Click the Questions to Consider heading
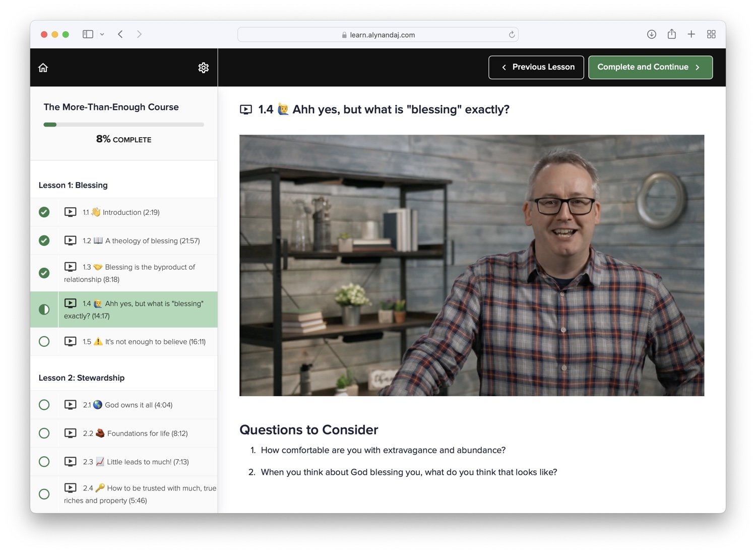This screenshot has height=553, width=756. click(309, 429)
